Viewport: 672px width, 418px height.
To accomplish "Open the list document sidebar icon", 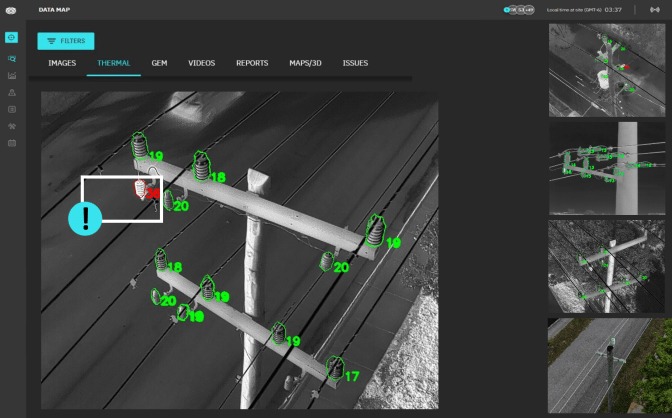I will click(12, 109).
